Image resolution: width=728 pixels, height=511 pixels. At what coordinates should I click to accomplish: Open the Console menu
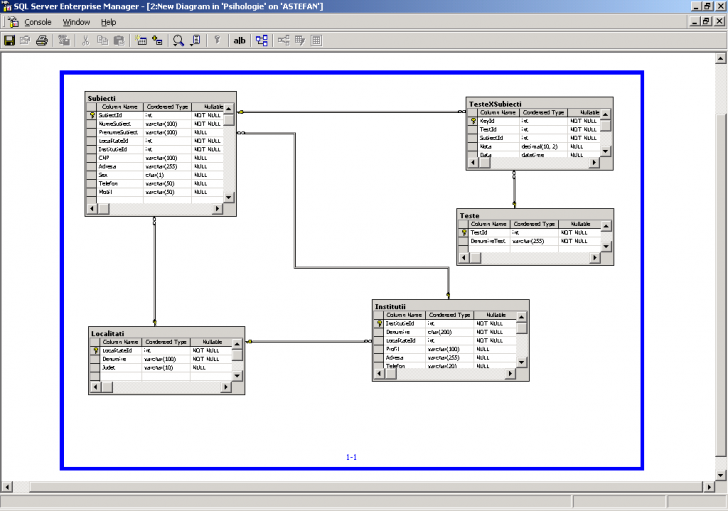click(38, 22)
